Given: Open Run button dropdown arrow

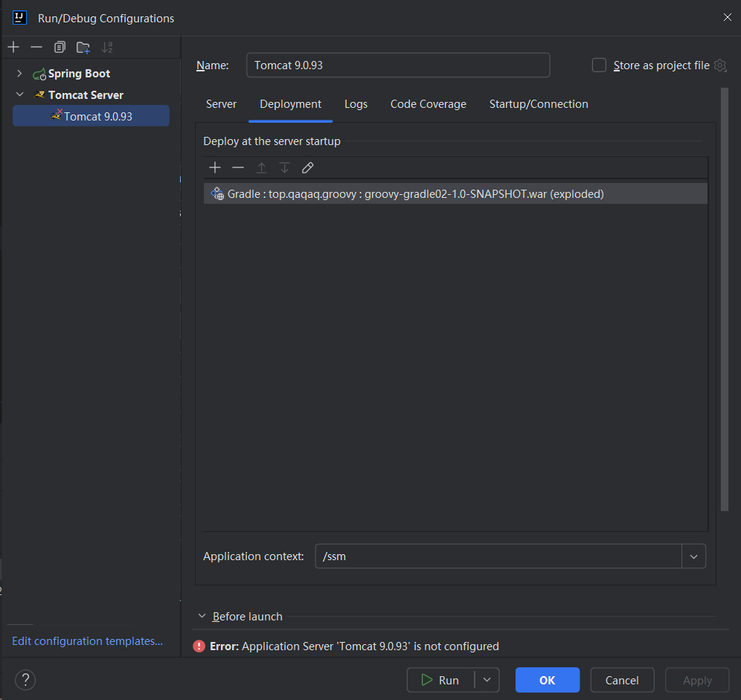Looking at the screenshot, I should pos(487,680).
